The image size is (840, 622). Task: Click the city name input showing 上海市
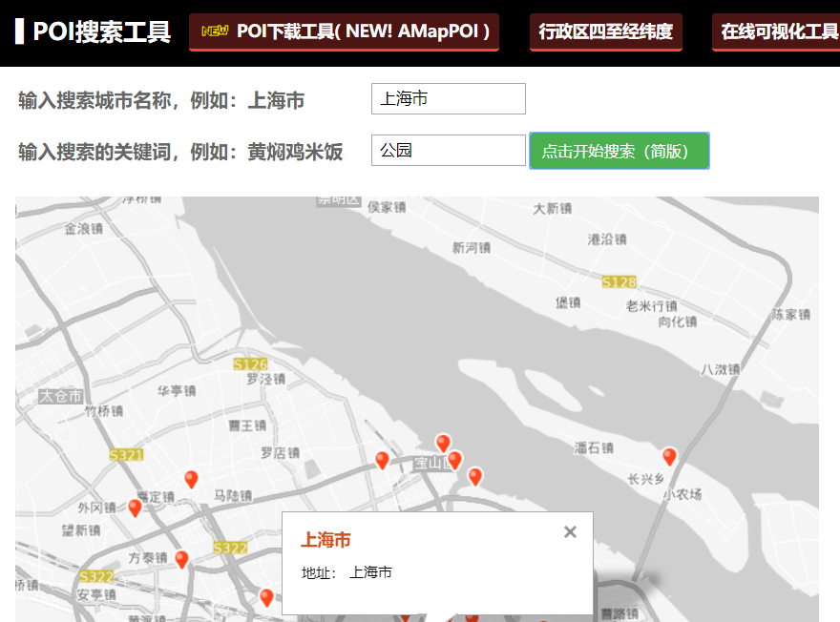coord(448,98)
